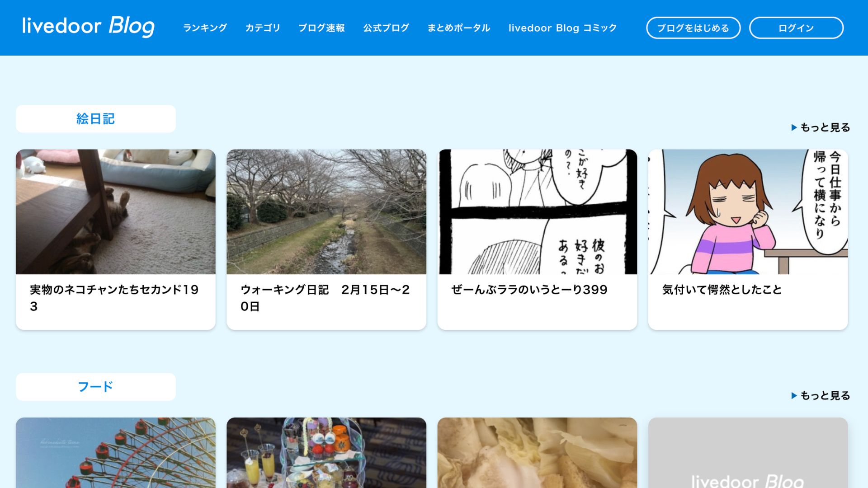Click もっと見る for the フード section
The image size is (868, 488).
821,396
